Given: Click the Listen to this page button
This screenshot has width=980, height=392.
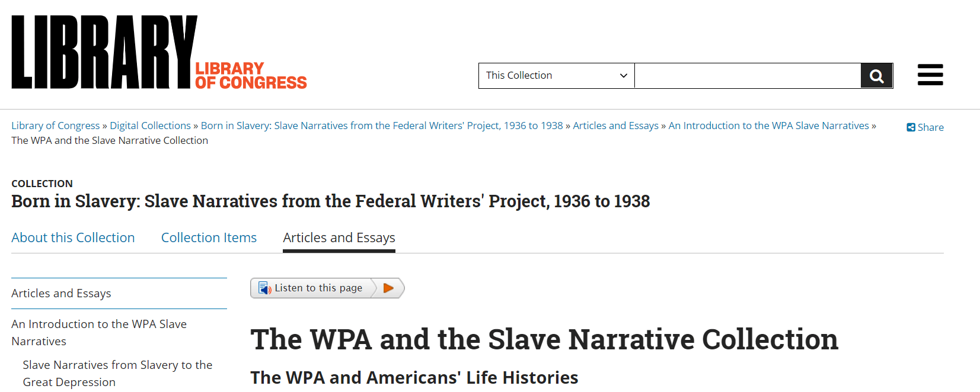Looking at the screenshot, I should (x=318, y=288).
